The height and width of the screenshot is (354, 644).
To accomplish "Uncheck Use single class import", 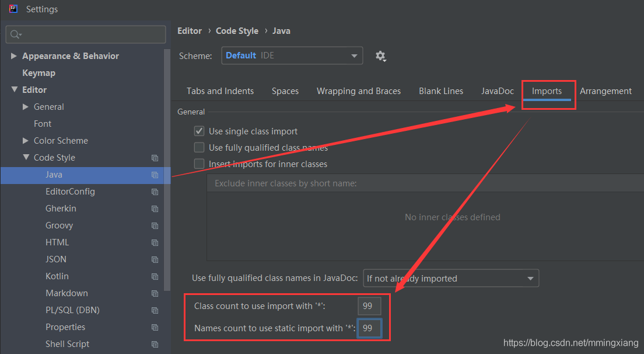I will 199,131.
